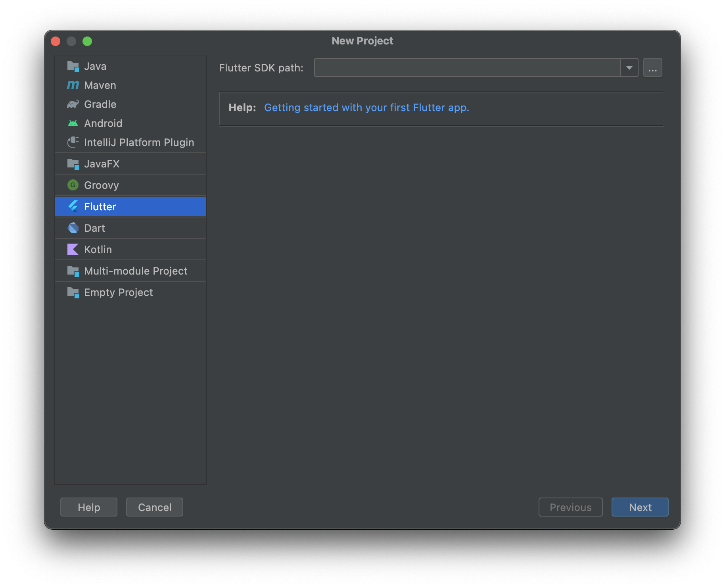This screenshot has height=588, width=725.
Task: Browse for SDK with the ellipsis button
Action: click(x=653, y=67)
